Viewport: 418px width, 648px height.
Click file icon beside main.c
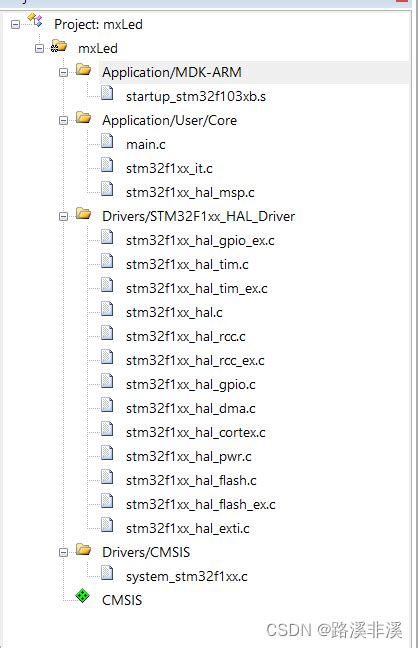tap(107, 141)
